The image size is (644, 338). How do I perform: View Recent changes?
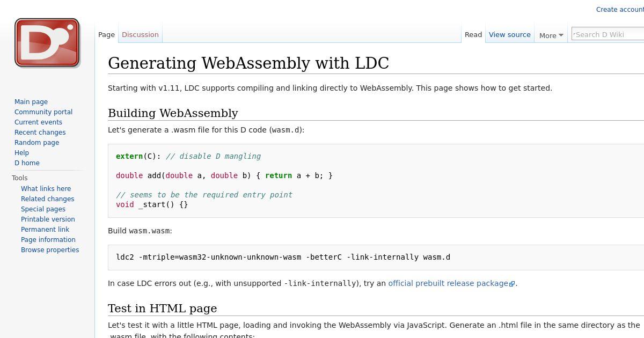pos(40,132)
